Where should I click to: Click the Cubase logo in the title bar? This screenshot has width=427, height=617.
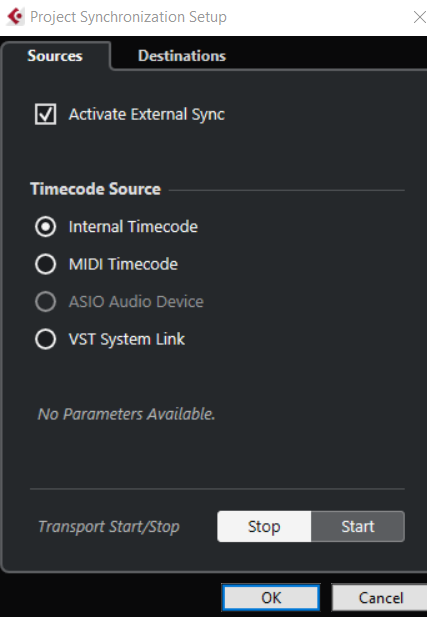tap(16, 17)
